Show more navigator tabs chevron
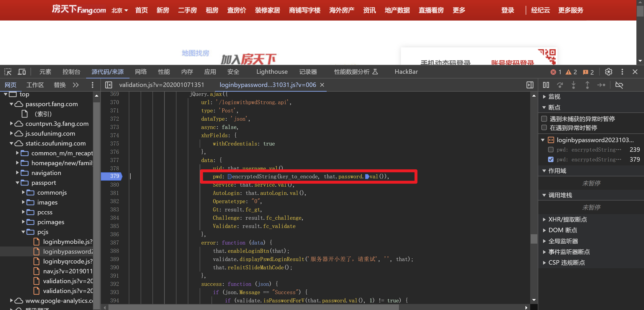Screen dimensions: 644x310 pyautogui.click(x=76, y=85)
